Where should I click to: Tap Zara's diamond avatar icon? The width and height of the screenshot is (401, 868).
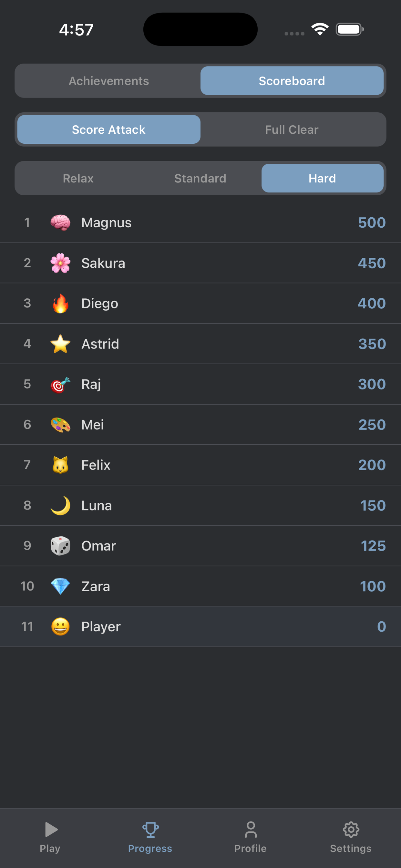pos(60,586)
